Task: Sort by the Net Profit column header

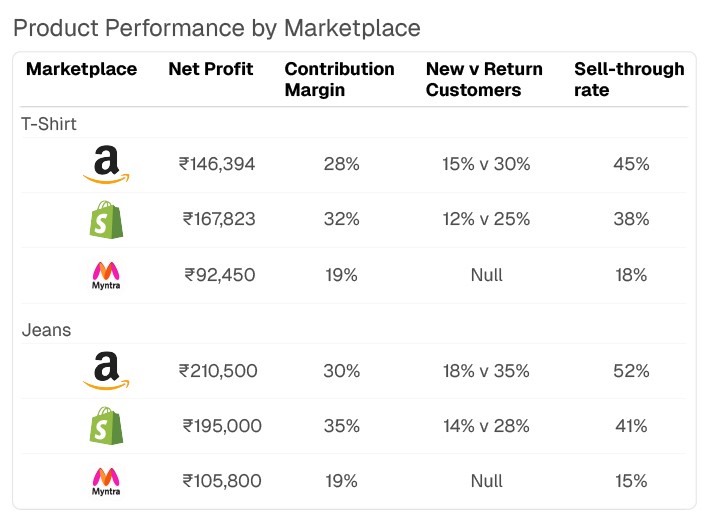Action: click(210, 69)
